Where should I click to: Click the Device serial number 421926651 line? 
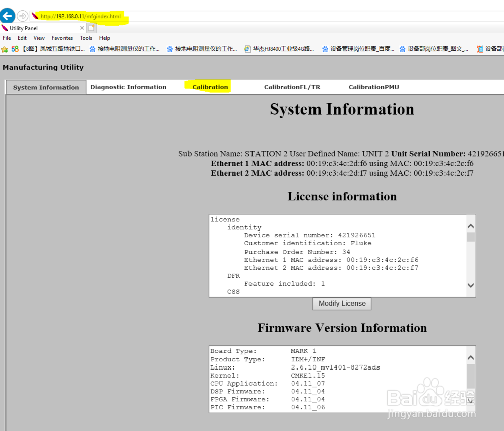[x=310, y=235]
